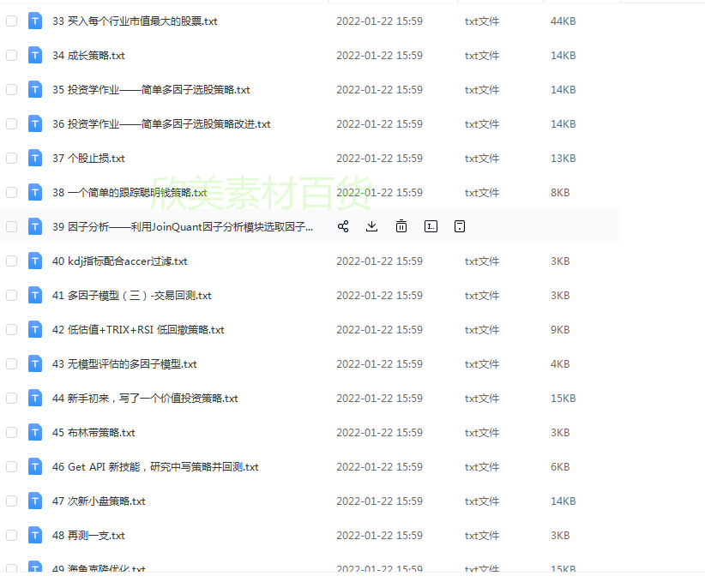The image size is (705, 588).
Task: Click file icon of 33 买入每个行业市值最大的股票.txt
Action: pyautogui.click(x=35, y=21)
